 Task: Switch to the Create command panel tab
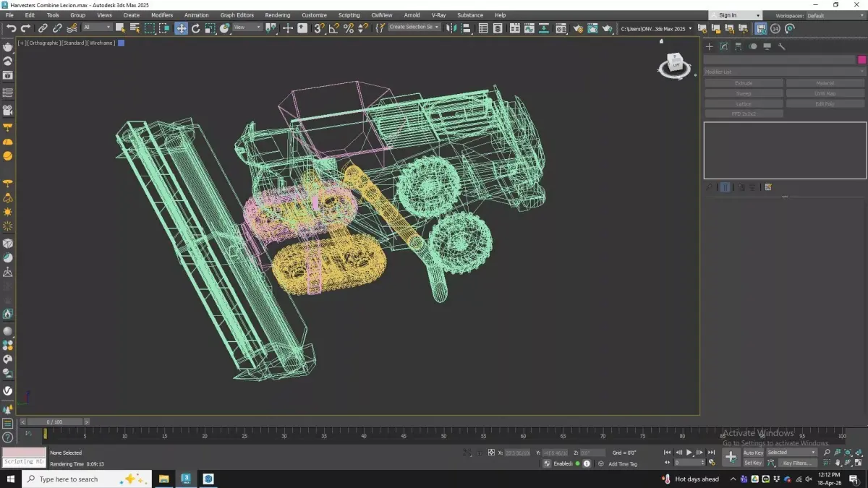click(709, 46)
